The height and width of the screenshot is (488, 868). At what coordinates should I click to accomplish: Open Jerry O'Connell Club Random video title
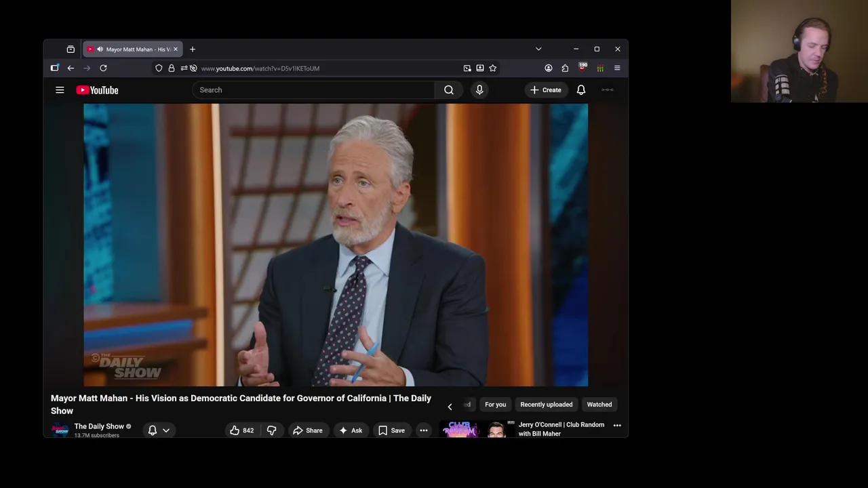[561, 429]
